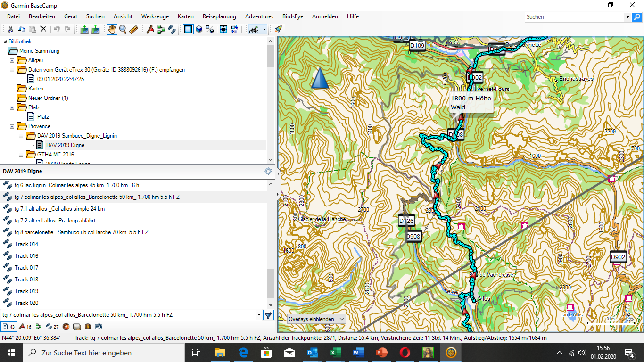Image resolution: width=644 pixels, height=362 pixels.
Task: Open the Werkzeuge menu
Action: (155, 16)
